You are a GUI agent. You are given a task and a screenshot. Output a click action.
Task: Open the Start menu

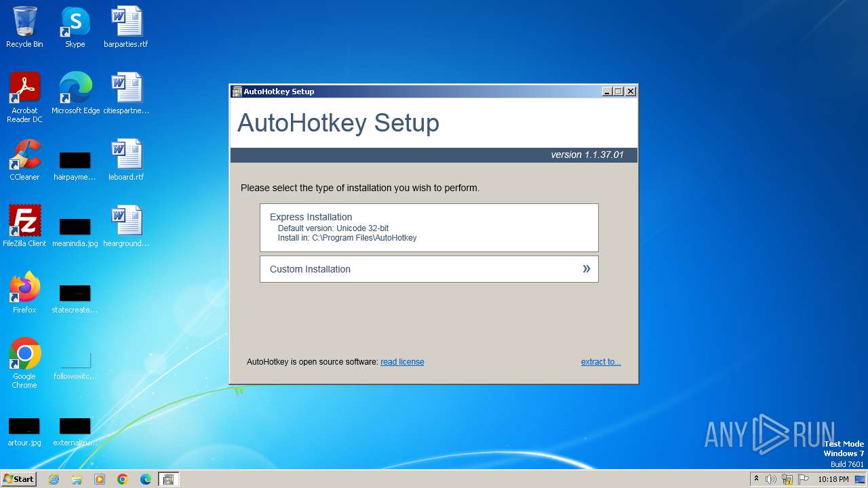(x=18, y=479)
